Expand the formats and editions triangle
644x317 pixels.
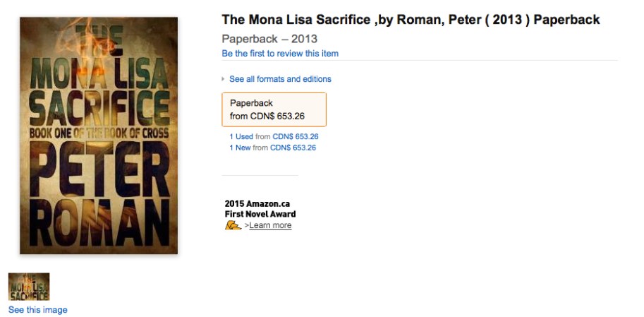click(224, 79)
